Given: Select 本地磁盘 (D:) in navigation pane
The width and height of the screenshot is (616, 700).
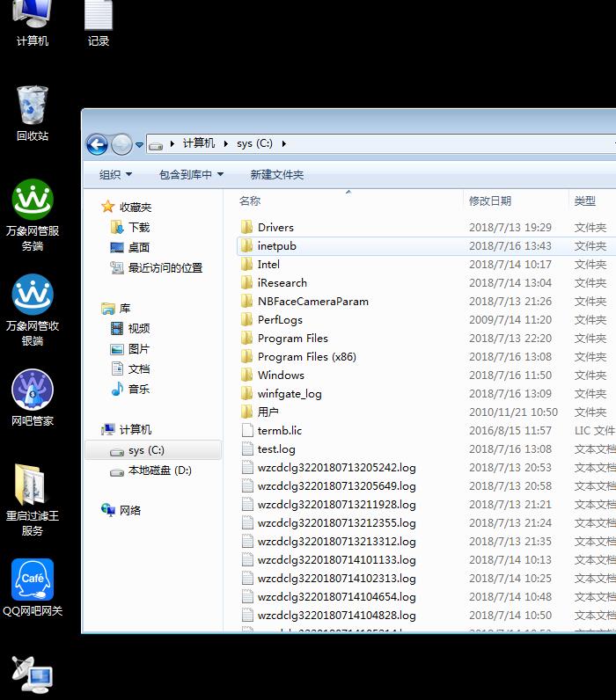Looking at the screenshot, I should 150,470.
